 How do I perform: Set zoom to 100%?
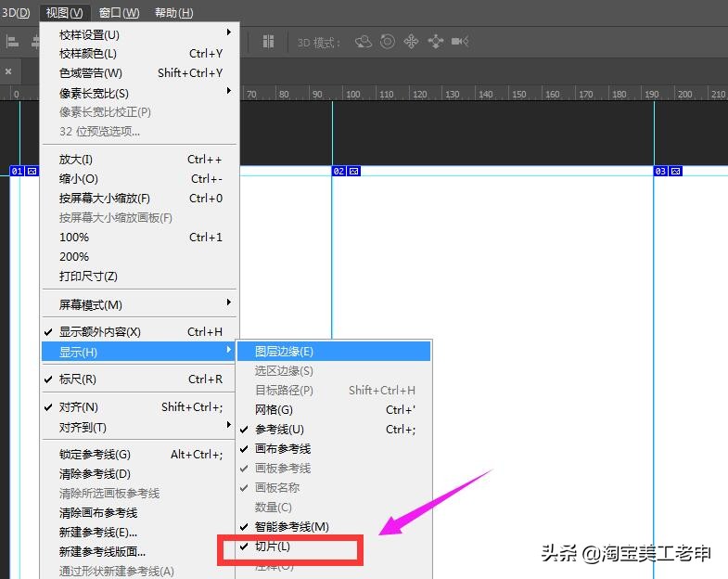tap(140, 237)
